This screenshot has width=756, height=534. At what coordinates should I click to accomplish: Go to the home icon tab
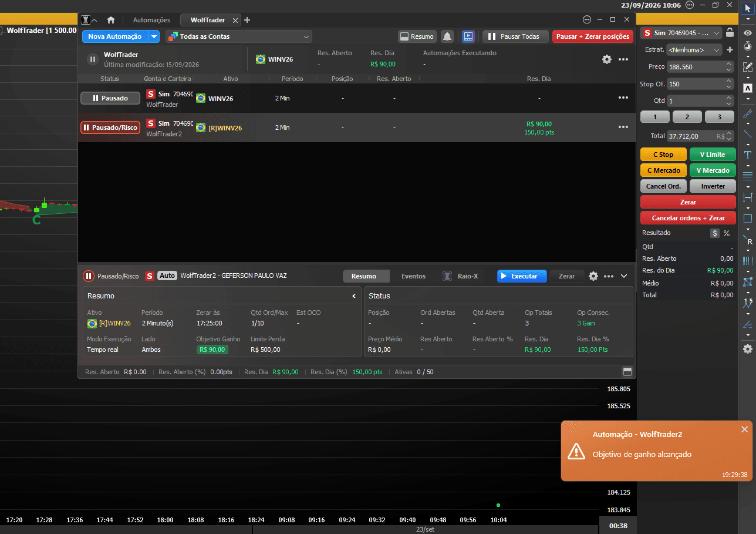[111, 20]
